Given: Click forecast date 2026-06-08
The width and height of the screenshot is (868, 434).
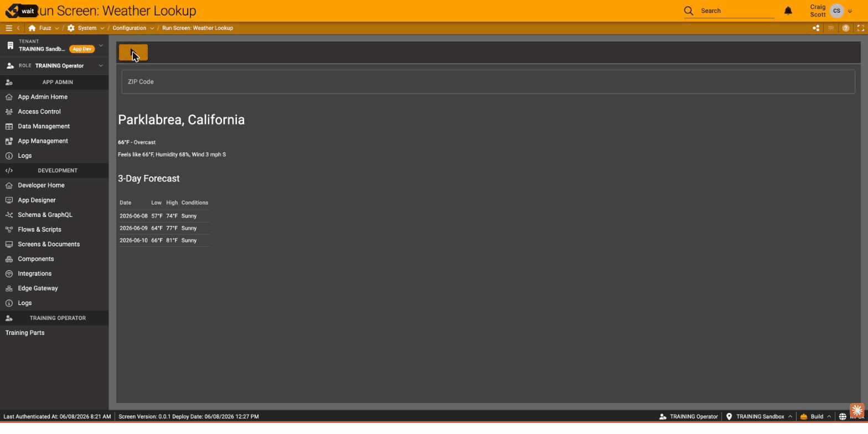Looking at the screenshot, I should [133, 216].
